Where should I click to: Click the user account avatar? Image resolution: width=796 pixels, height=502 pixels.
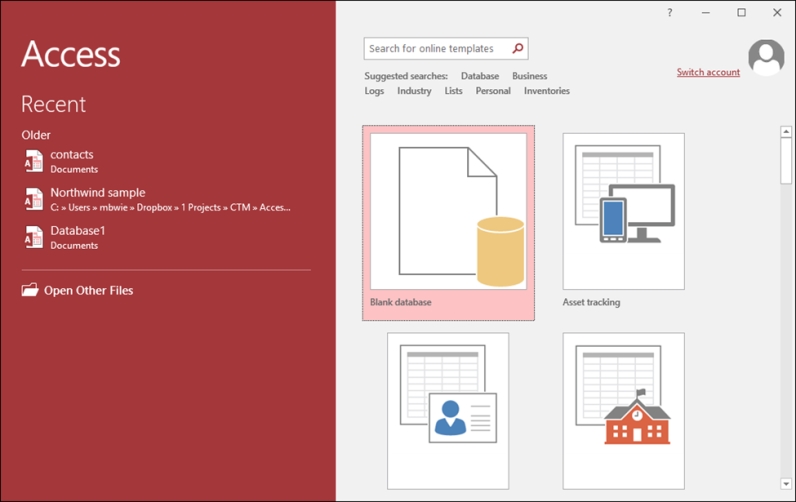[767, 57]
